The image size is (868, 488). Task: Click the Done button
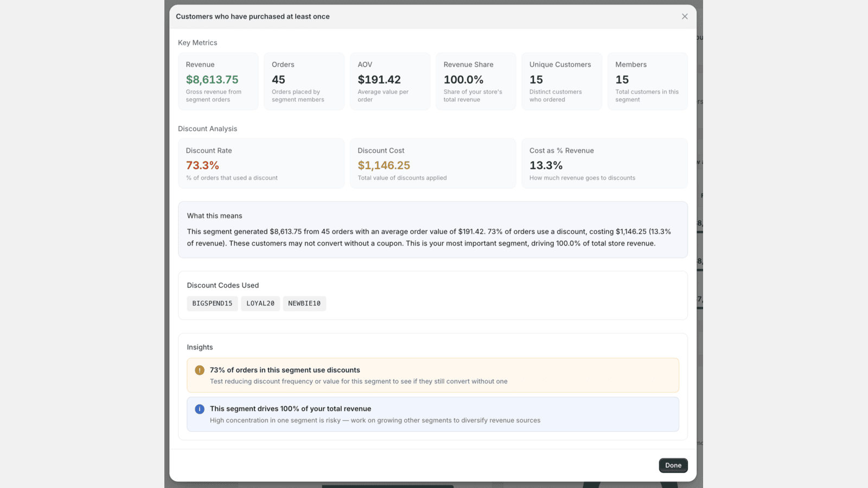pyautogui.click(x=673, y=465)
